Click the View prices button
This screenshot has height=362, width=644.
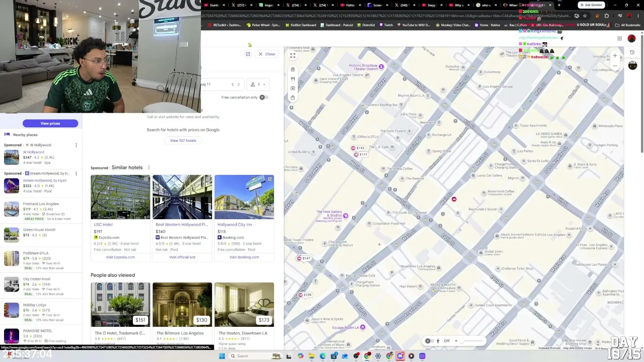click(50, 123)
